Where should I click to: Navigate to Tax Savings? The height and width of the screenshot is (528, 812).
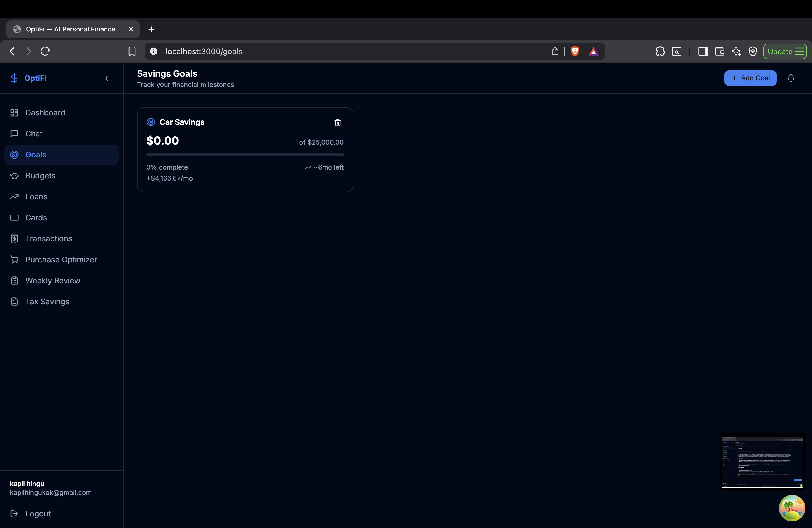(x=47, y=302)
